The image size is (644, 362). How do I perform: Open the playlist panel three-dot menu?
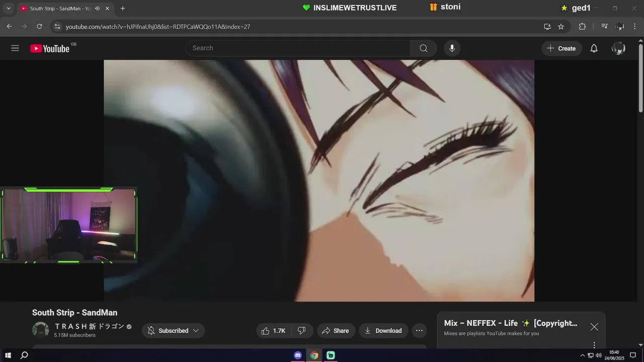click(x=594, y=345)
